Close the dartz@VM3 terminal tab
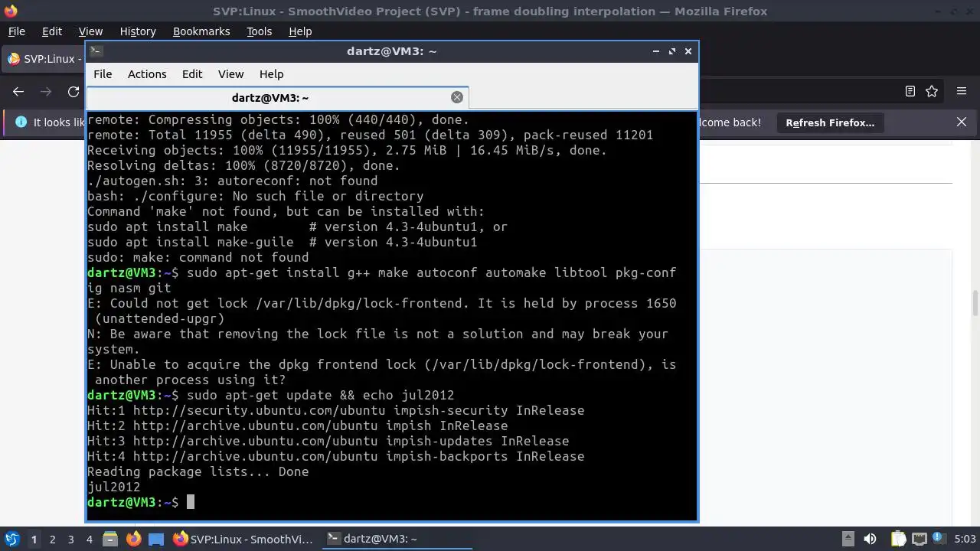The width and height of the screenshot is (980, 551). tap(457, 97)
